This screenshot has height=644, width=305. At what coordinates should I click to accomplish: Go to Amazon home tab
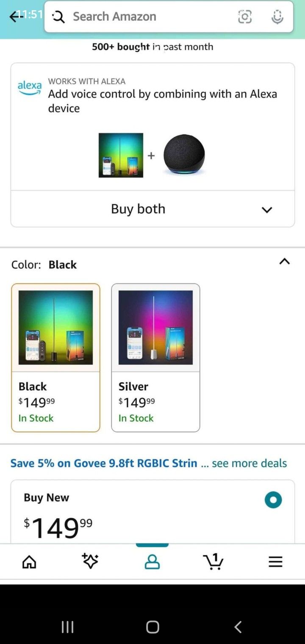coord(29,562)
